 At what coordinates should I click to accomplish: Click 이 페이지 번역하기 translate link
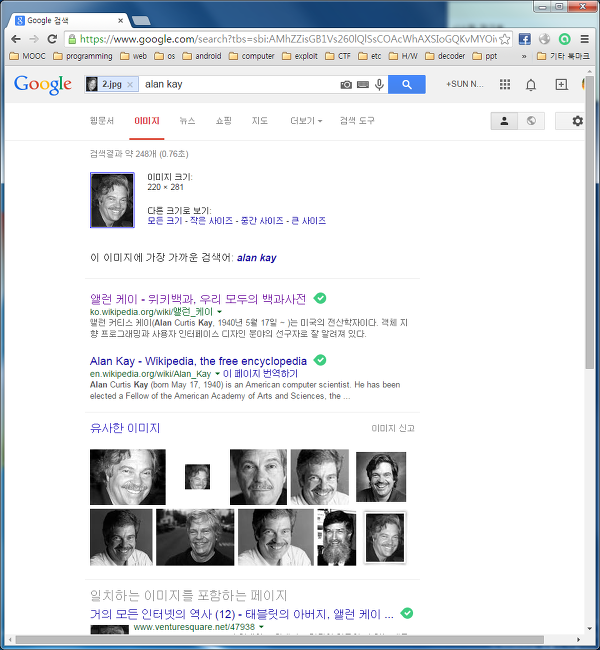260,374
